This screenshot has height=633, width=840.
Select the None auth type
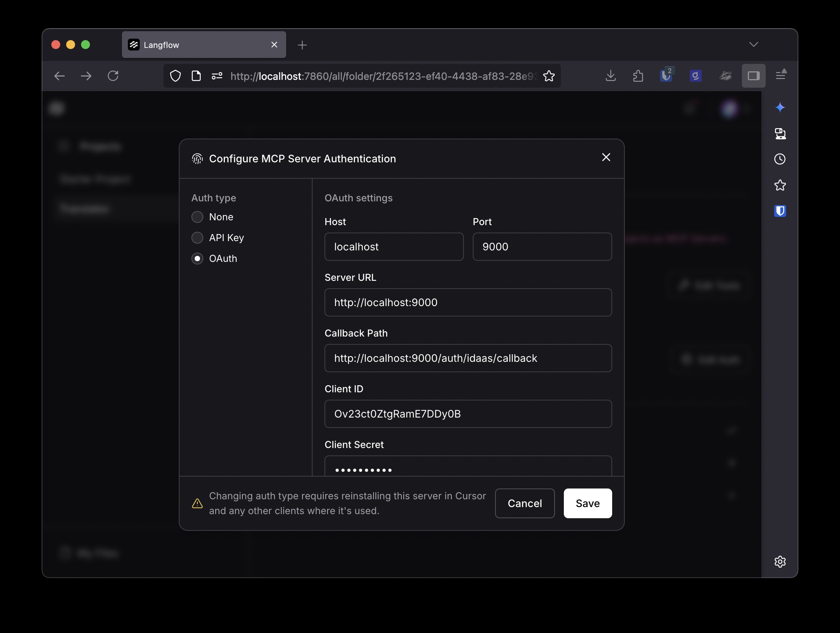point(197,217)
